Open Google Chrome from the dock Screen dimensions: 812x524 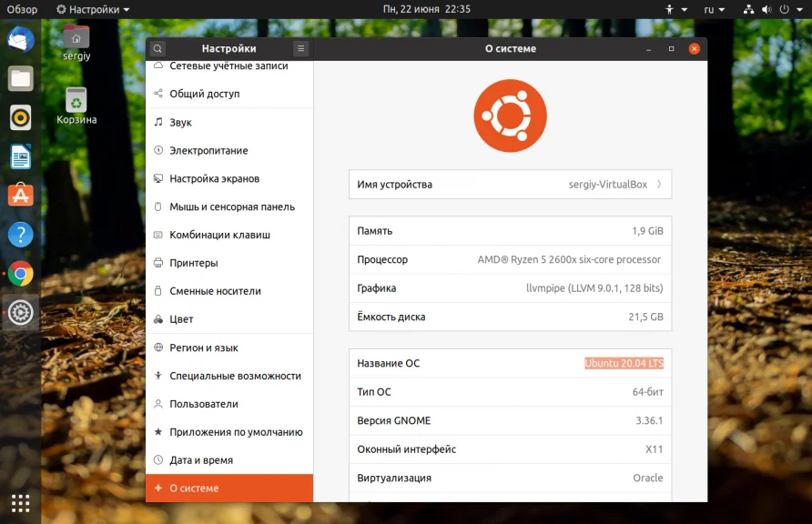21,274
